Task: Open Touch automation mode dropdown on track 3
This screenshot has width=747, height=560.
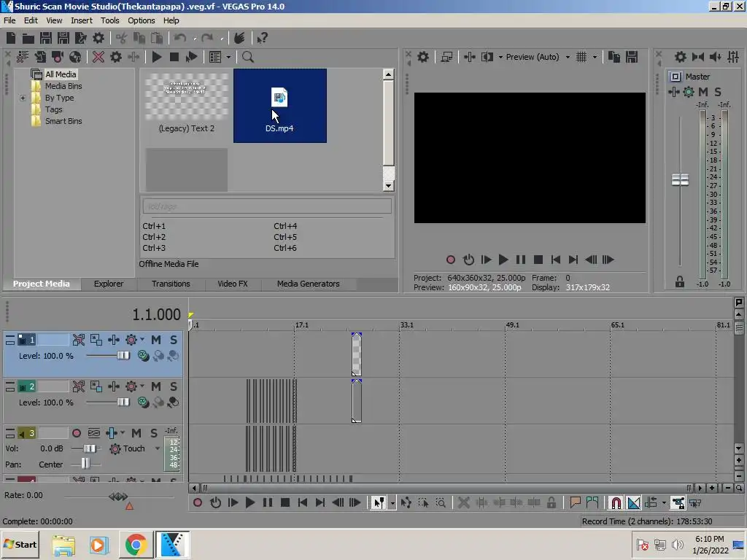Action: [158, 448]
